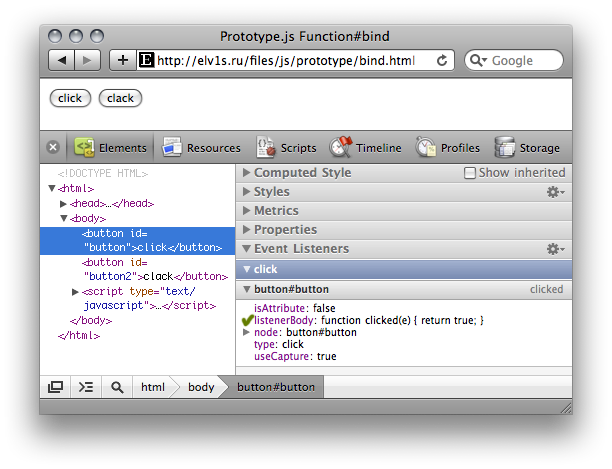Expand the head element node
The width and height of the screenshot is (612, 469).
pyautogui.click(x=63, y=203)
